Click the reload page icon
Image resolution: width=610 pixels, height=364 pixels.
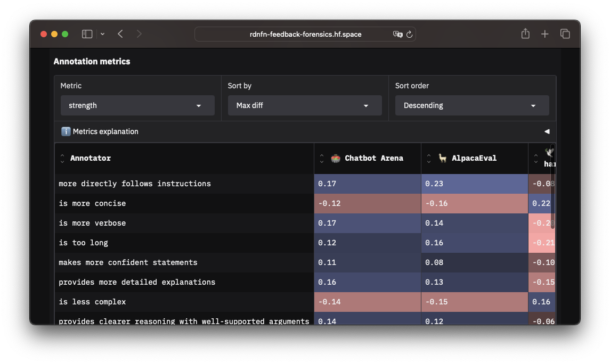(x=409, y=34)
